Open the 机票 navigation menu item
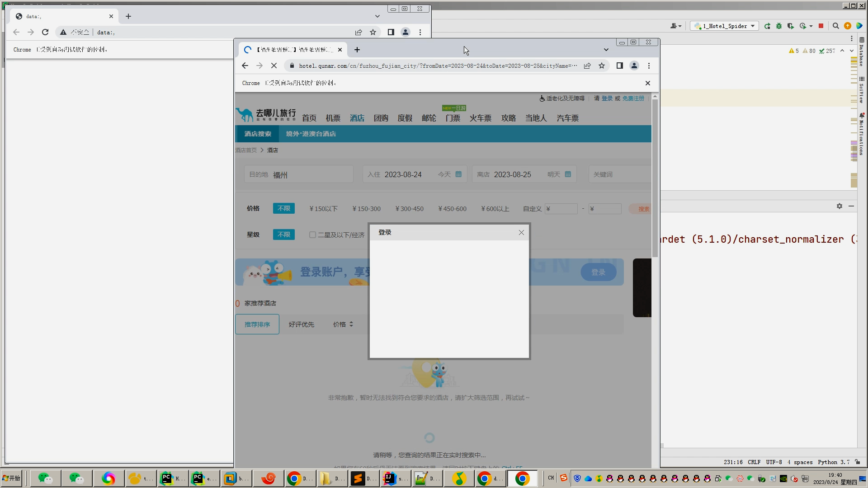 click(x=333, y=118)
